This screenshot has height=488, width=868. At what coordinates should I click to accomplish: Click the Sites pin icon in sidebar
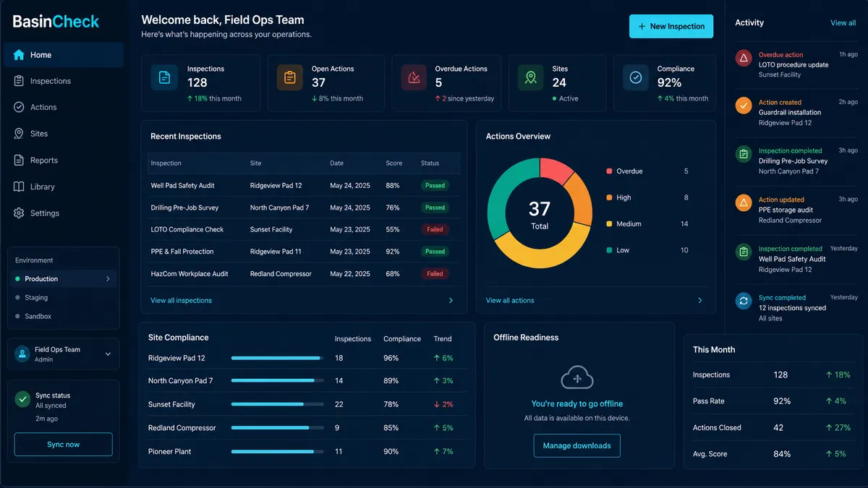pyautogui.click(x=19, y=134)
